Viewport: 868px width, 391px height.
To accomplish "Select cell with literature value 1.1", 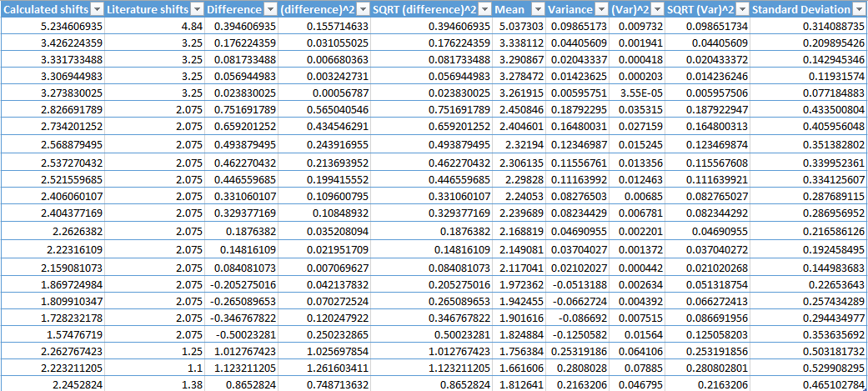I will tap(154, 368).
